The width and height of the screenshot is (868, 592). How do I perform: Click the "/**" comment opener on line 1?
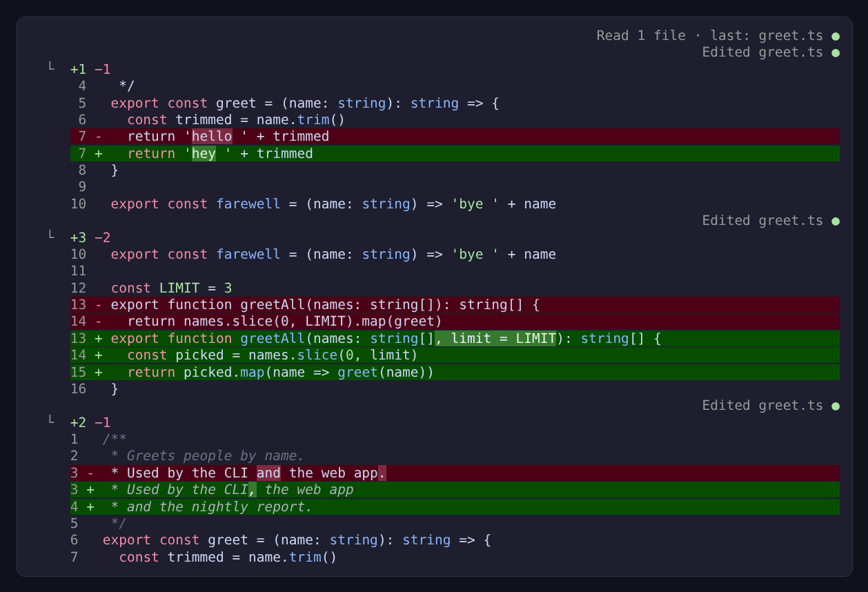pyautogui.click(x=115, y=439)
